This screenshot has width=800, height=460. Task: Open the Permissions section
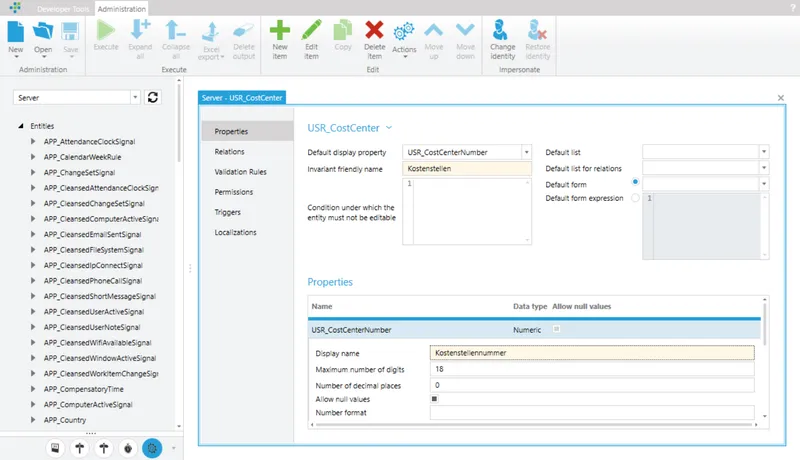tap(234, 192)
